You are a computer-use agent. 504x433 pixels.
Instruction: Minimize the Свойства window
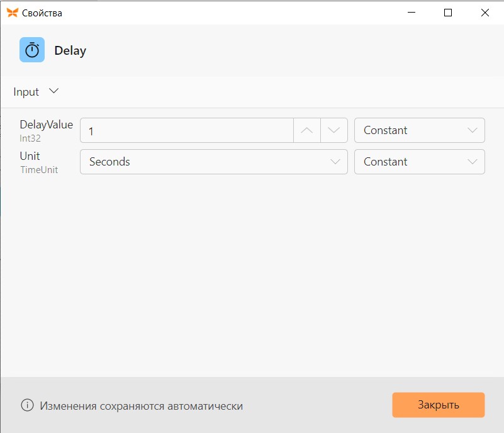pos(412,13)
